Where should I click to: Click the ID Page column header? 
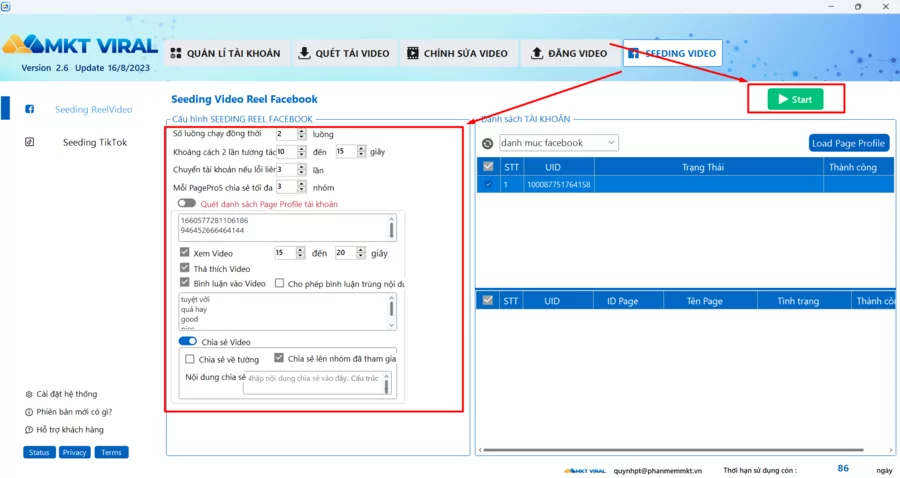[x=622, y=301]
